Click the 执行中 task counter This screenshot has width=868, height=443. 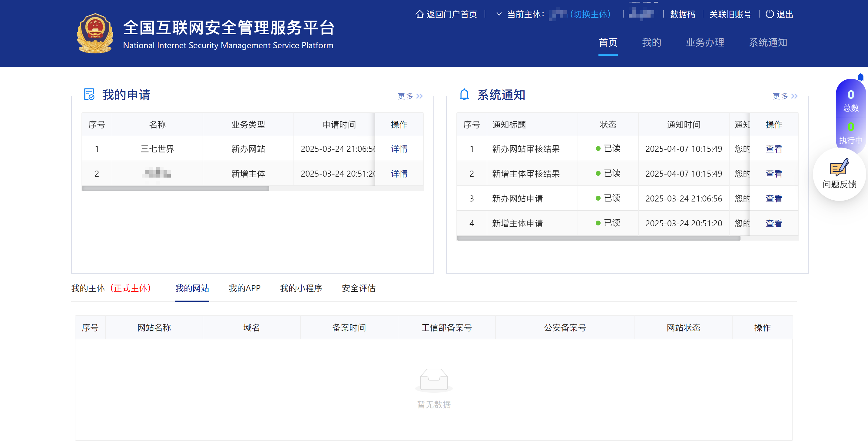[x=850, y=133]
